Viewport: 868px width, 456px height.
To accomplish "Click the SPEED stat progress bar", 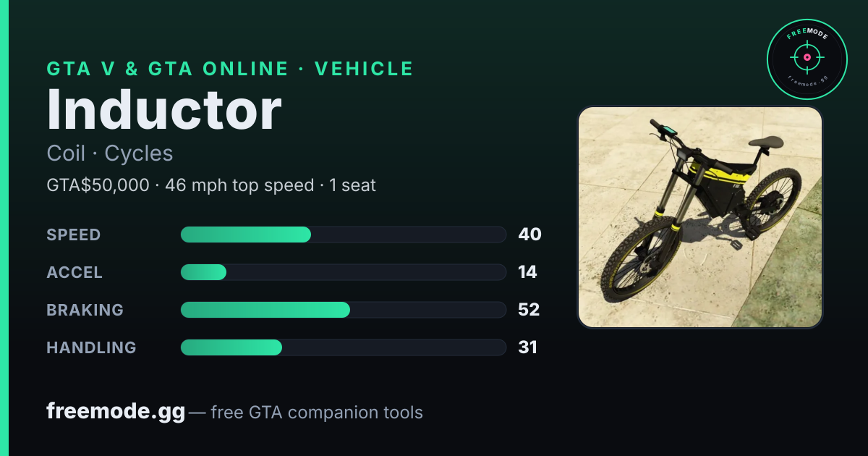I will [x=343, y=235].
